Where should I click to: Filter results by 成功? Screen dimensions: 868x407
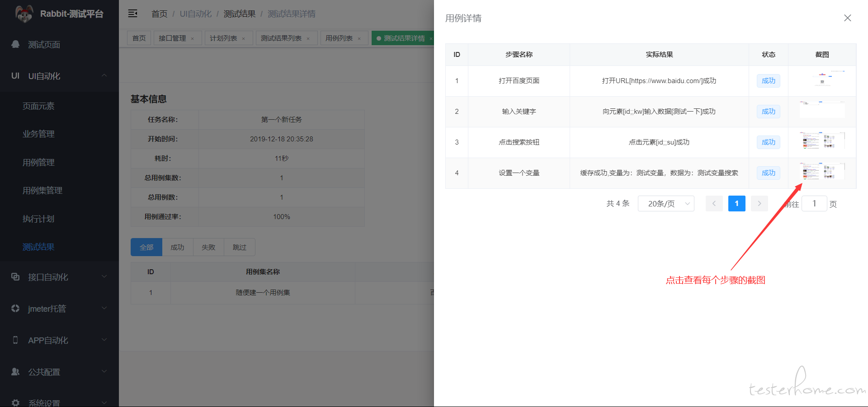(x=177, y=247)
